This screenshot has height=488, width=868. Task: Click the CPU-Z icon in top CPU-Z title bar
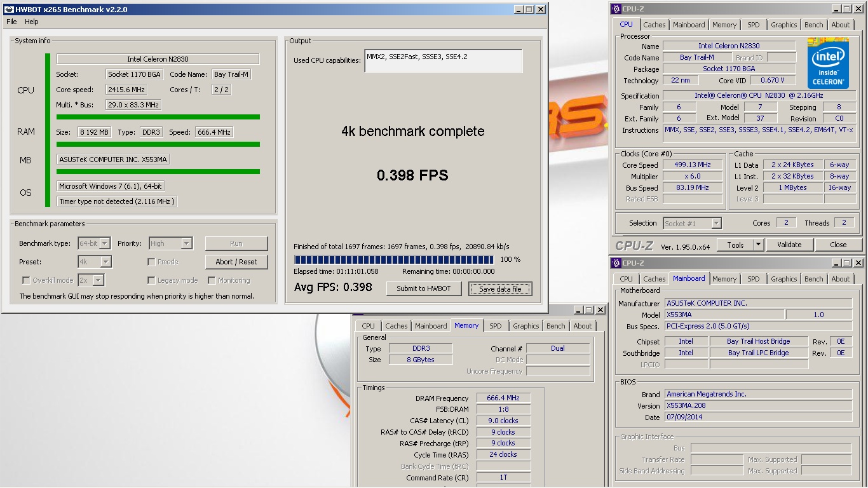point(616,9)
